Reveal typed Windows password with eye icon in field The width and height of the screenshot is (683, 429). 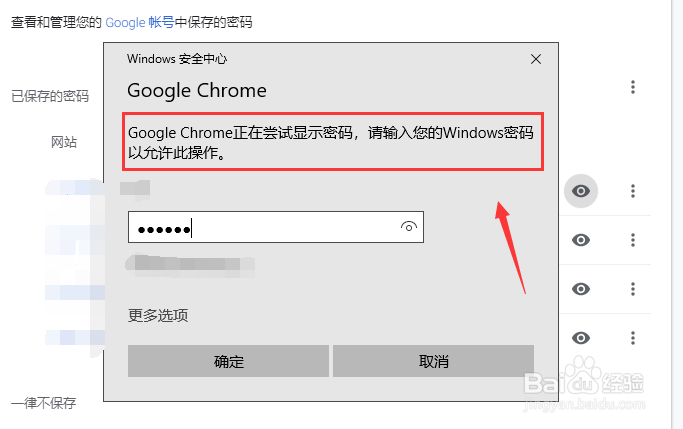[x=409, y=227]
